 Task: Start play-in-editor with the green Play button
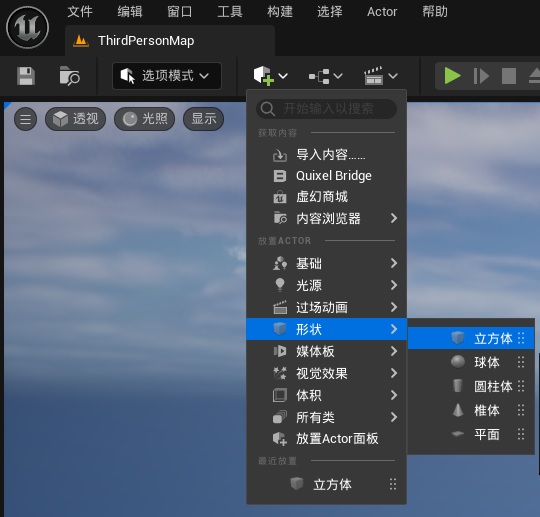[453, 76]
